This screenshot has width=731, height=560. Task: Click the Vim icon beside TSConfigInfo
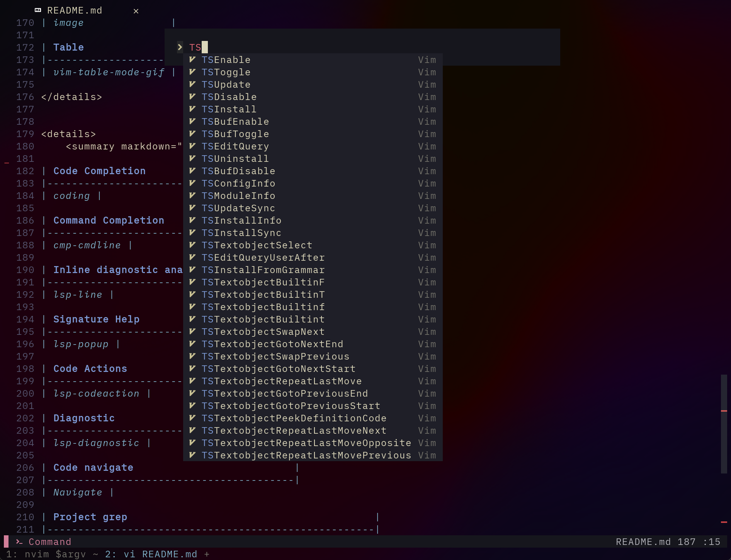tap(192, 183)
